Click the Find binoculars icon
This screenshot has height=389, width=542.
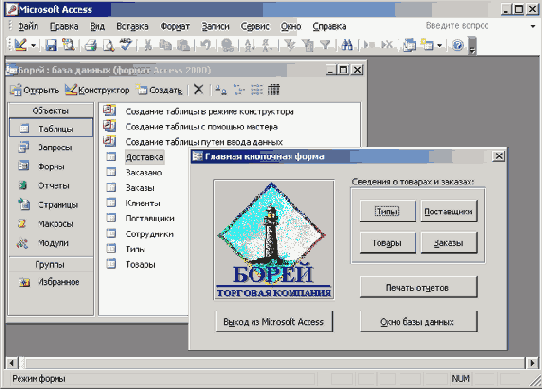pyautogui.click(x=347, y=45)
